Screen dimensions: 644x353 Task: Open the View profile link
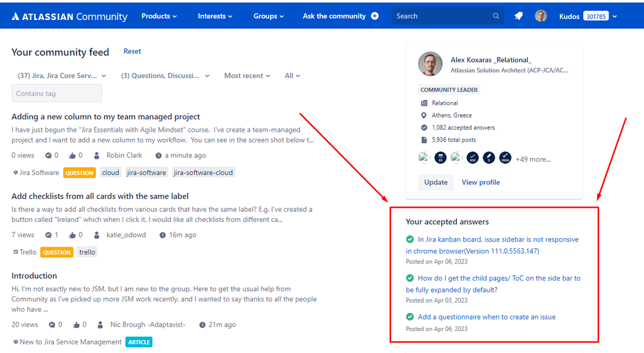481,182
